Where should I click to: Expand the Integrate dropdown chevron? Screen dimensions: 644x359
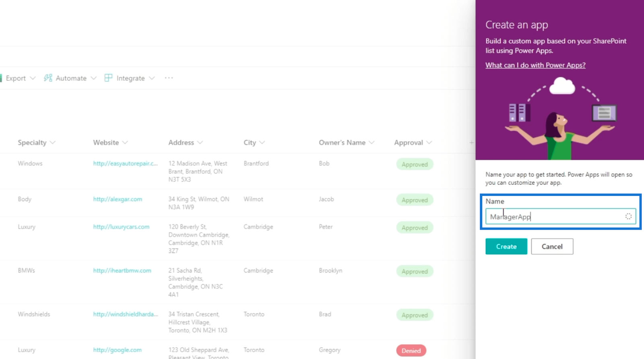[152, 78]
